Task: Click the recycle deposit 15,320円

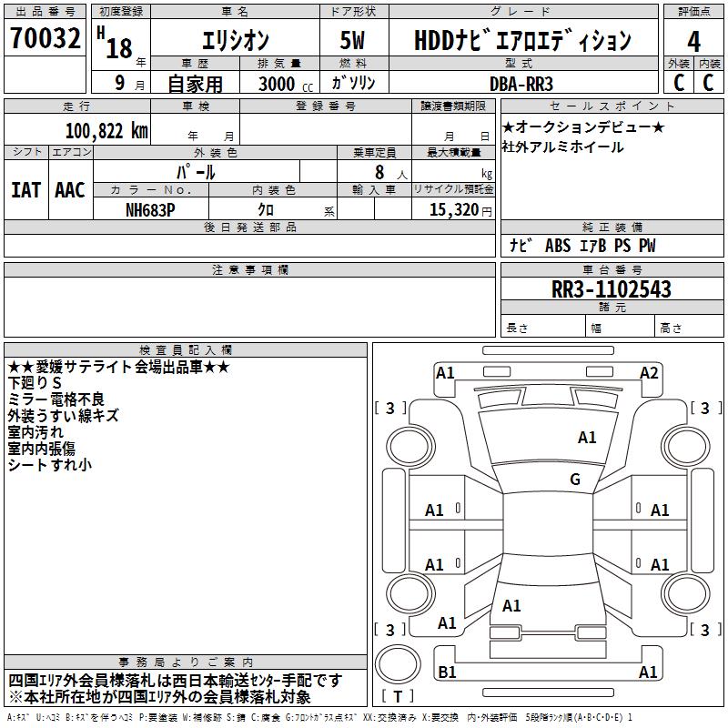Action: tap(460, 210)
